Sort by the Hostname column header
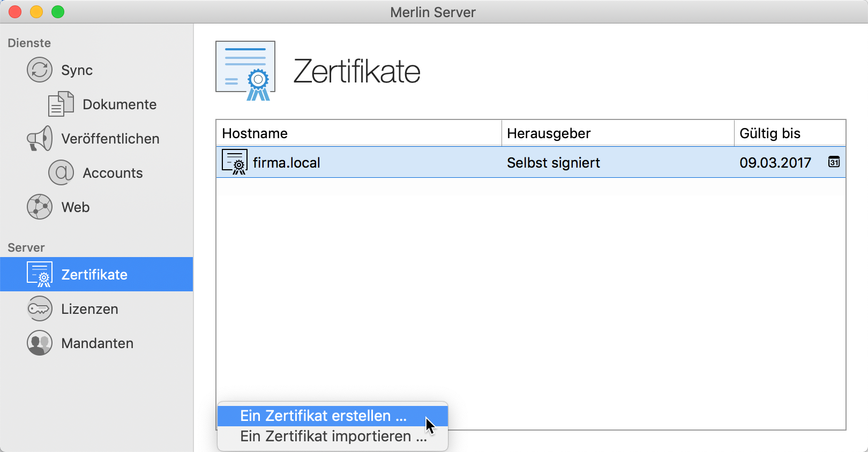 coord(358,133)
